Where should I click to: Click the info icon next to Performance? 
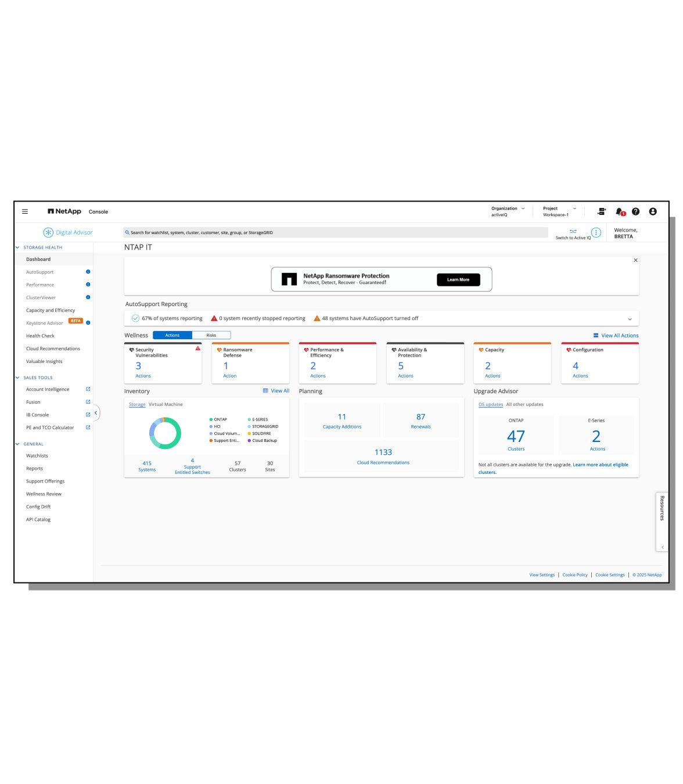click(88, 285)
